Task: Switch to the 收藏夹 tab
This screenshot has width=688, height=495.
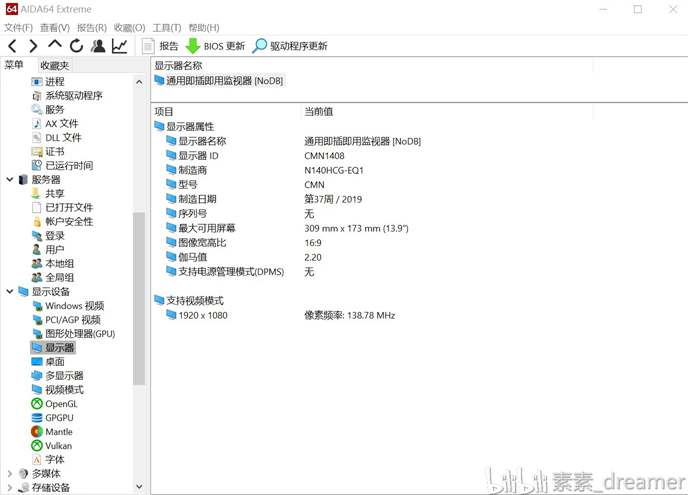Action: (55, 65)
